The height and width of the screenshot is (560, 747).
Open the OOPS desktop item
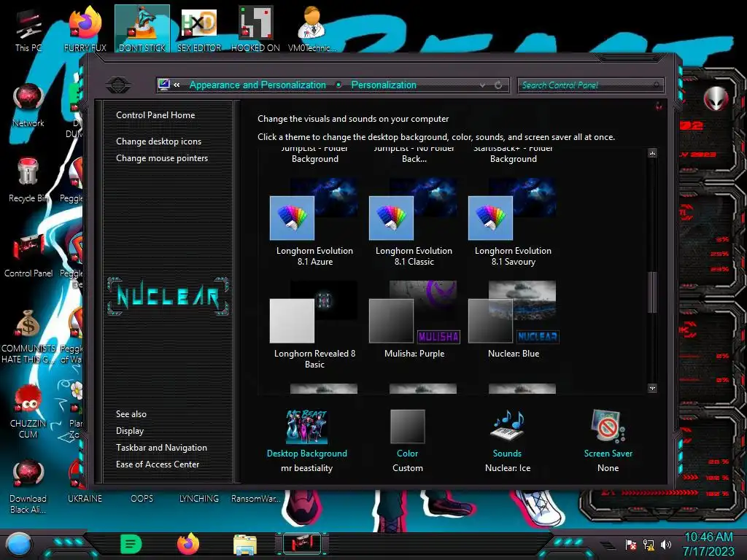pyautogui.click(x=142, y=499)
